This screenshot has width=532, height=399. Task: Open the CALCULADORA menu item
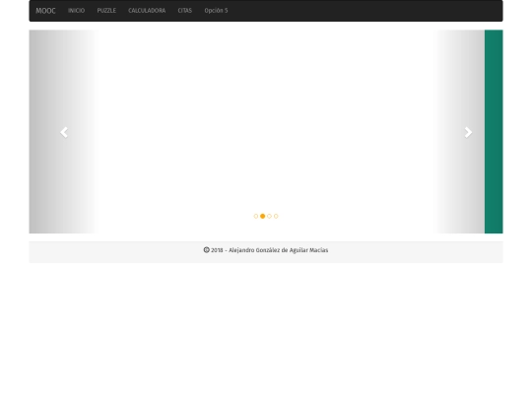coord(147,11)
